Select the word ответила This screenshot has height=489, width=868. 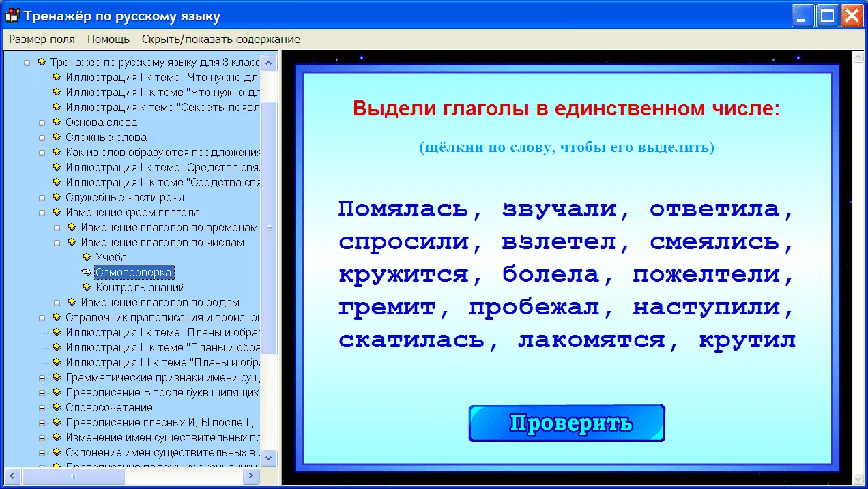(x=714, y=209)
